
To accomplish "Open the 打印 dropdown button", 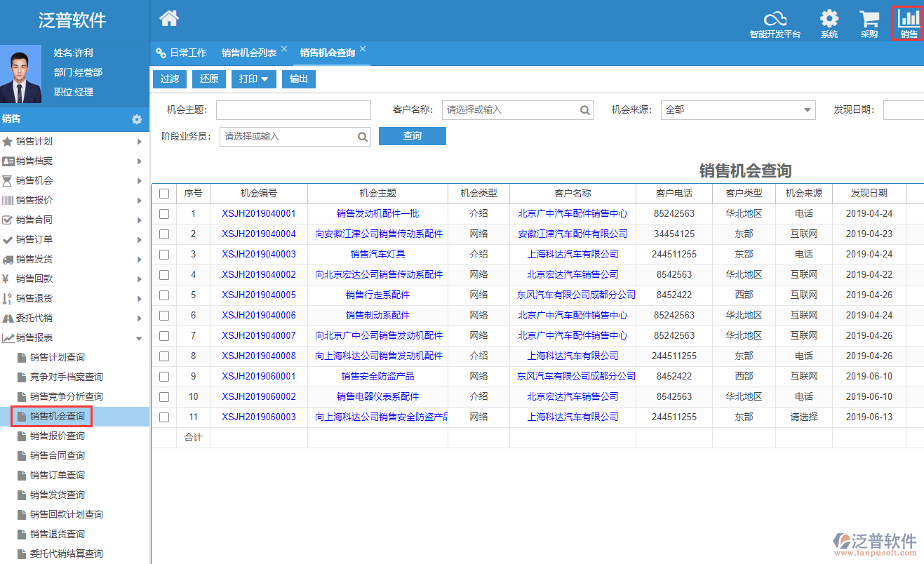I will pyautogui.click(x=253, y=79).
